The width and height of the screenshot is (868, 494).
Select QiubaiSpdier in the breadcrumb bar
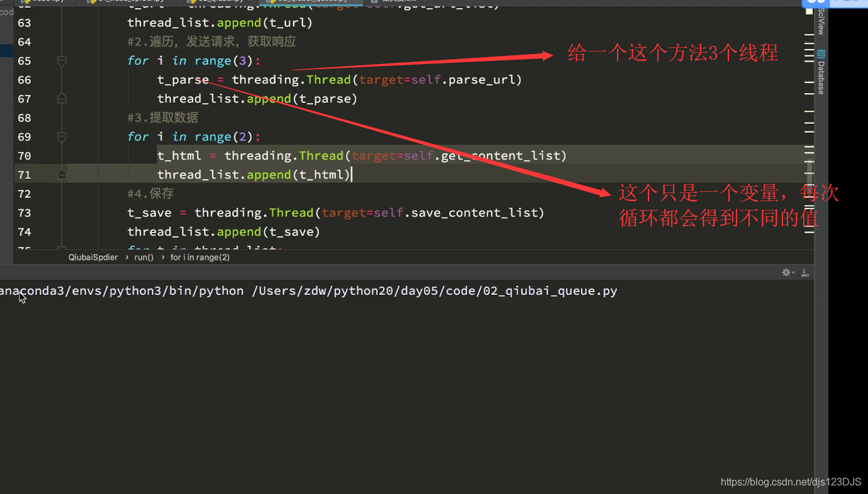point(93,257)
